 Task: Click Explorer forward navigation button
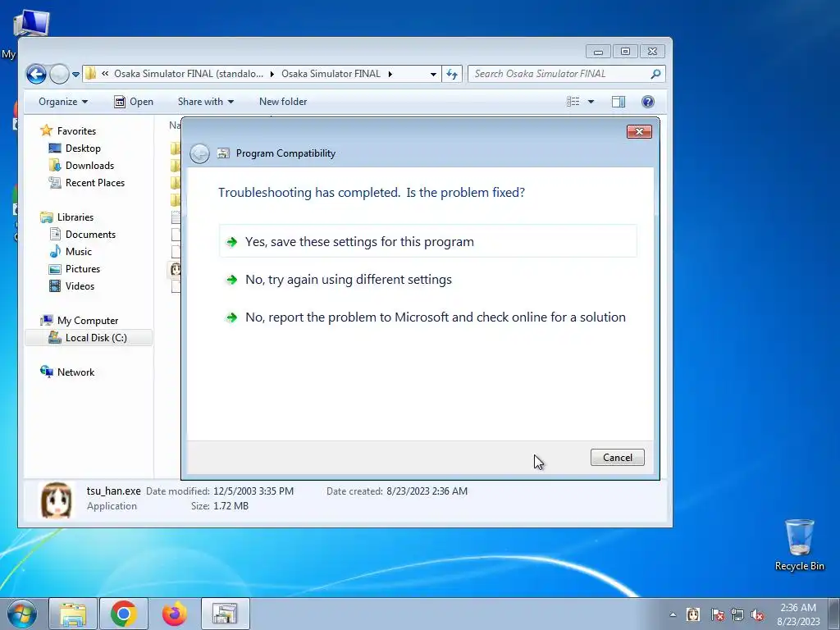coord(59,74)
